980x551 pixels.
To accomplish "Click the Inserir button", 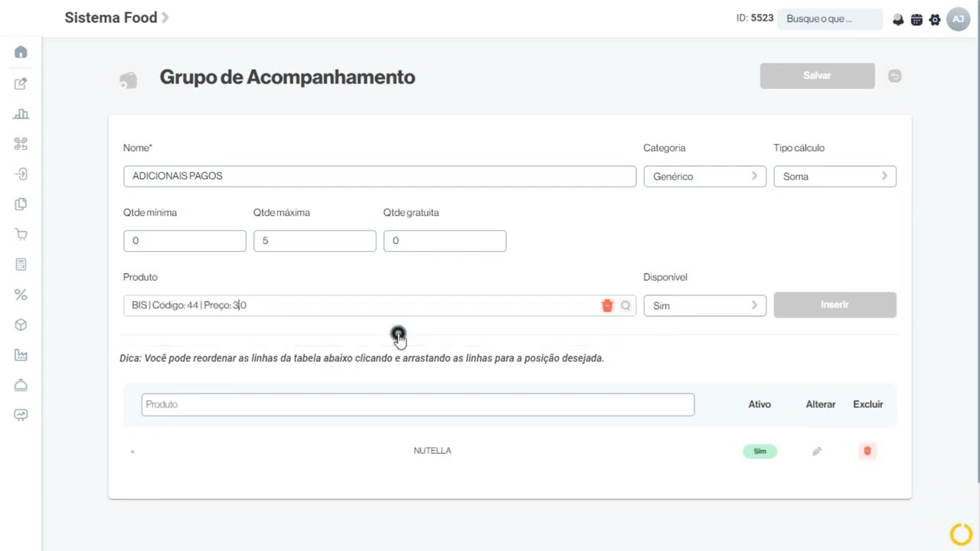I will coord(835,305).
